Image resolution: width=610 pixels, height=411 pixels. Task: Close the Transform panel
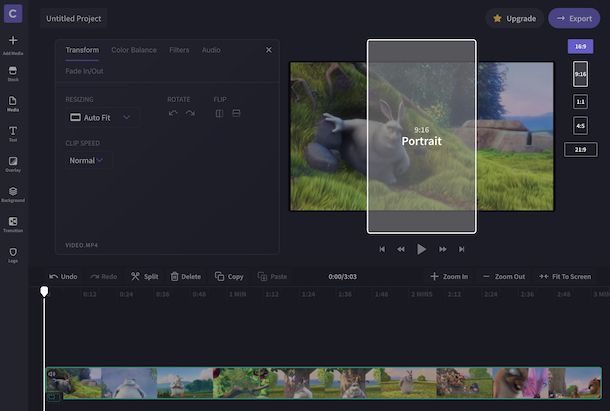pyautogui.click(x=269, y=50)
